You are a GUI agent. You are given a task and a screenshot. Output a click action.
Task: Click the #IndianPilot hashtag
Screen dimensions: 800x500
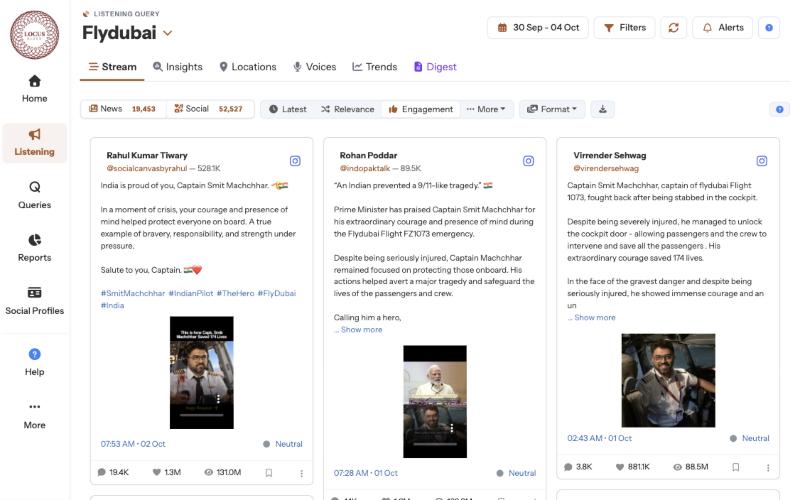tap(191, 293)
